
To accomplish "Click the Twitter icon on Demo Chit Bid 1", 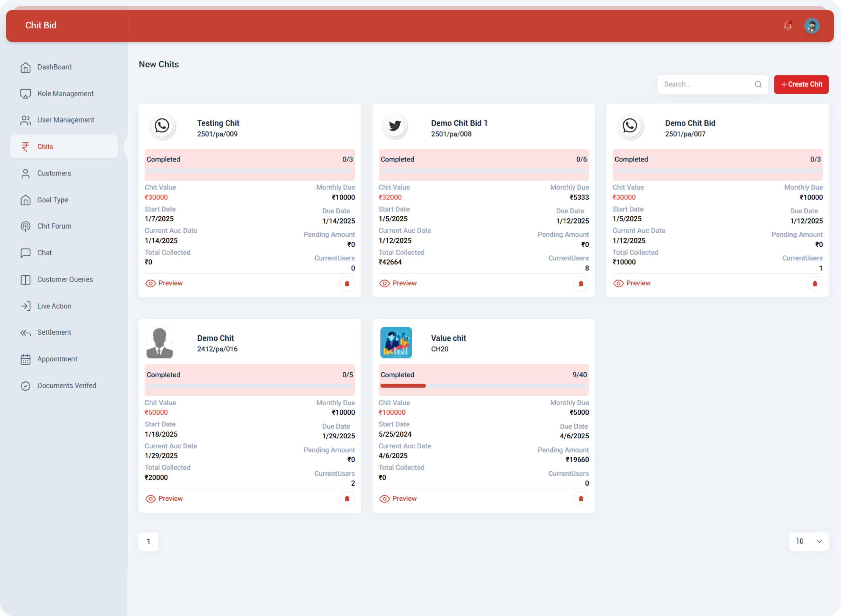I will (x=395, y=126).
